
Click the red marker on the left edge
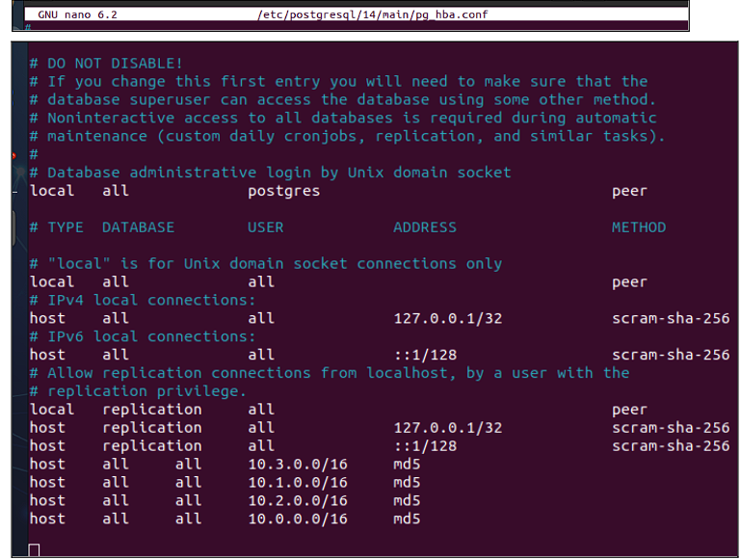[13, 154]
